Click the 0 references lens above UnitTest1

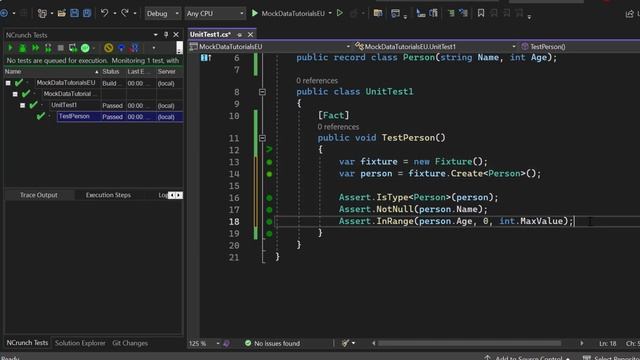click(317, 80)
